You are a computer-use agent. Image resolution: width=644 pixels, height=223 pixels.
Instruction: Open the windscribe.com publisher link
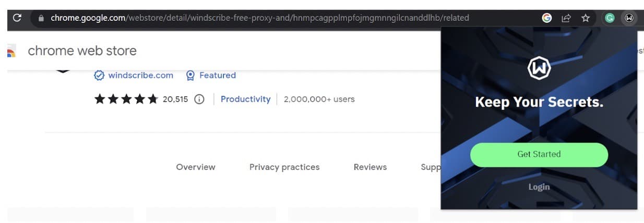pos(140,75)
